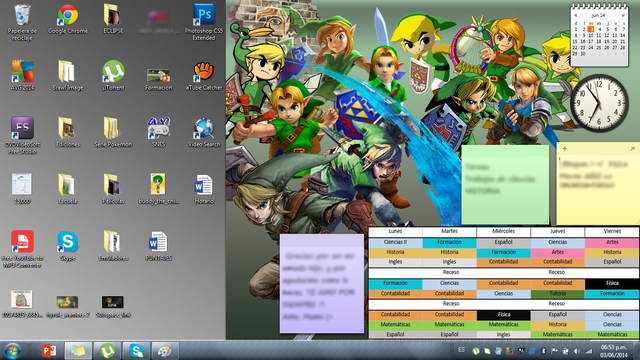The width and height of the screenshot is (640, 360).
Task: Open DVDVideoSoft Free Studio shortcut
Action: 22,136
